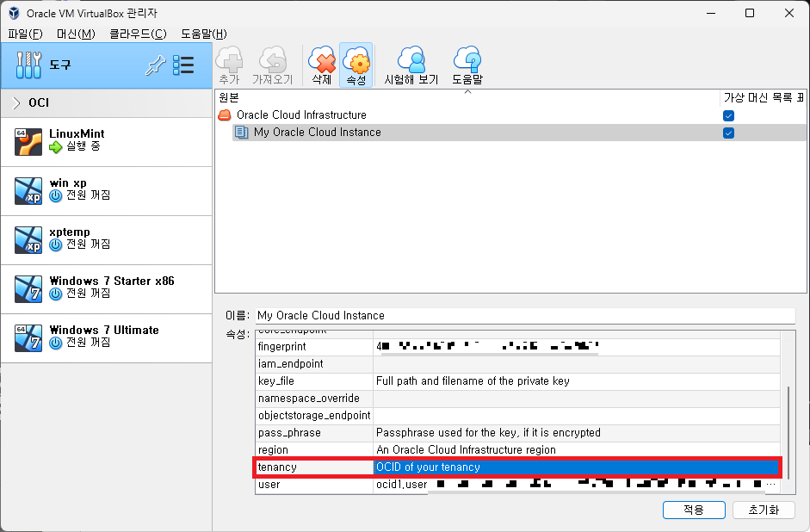Select the LinuxMint virtual machine icon
The width and height of the screenshot is (810, 532).
(x=28, y=142)
